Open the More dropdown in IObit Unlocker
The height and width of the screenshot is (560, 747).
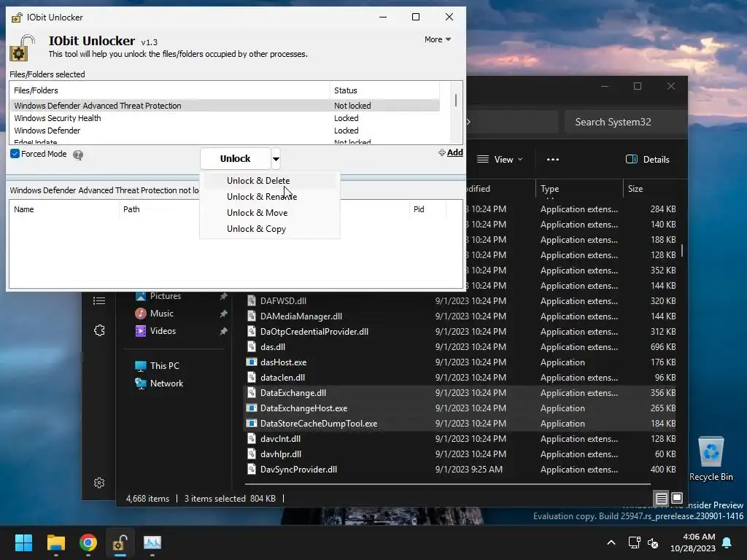[x=438, y=39]
